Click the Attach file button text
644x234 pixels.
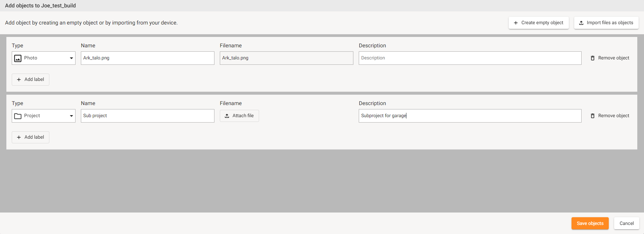tap(243, 116)
